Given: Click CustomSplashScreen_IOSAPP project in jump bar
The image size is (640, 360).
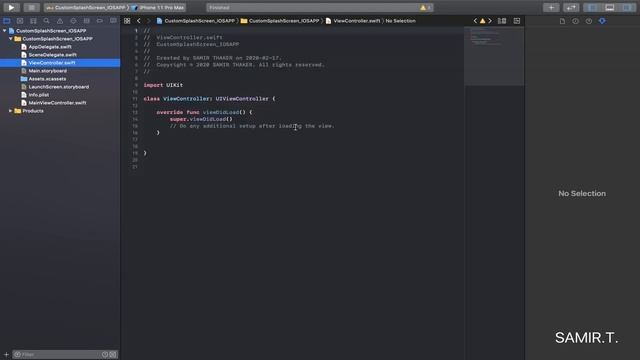Looking at the screenshot, I should [196, 21].
